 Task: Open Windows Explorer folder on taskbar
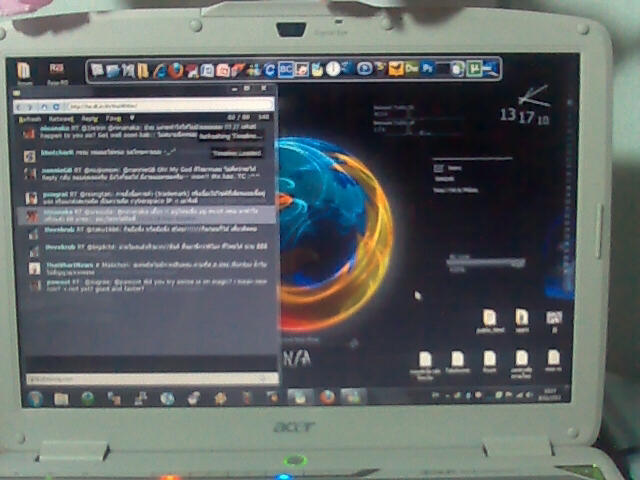61,398
